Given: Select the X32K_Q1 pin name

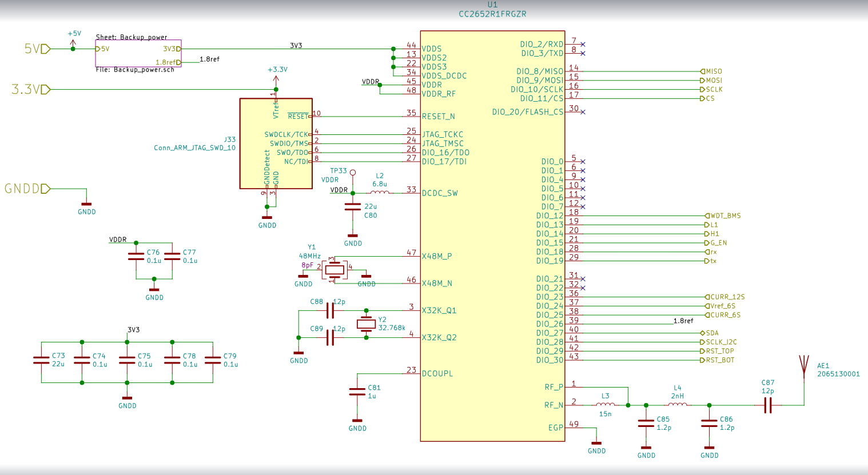Looking at the screenshot, I should click(x=439, y=310).
